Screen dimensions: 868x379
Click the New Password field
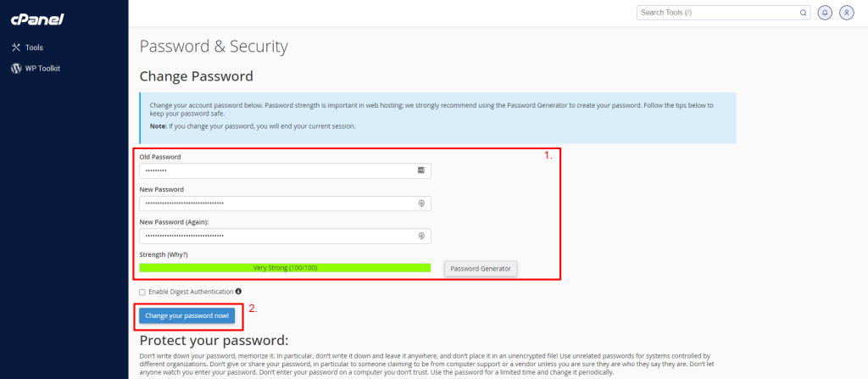pyautogui.click(x=285, y=203)
